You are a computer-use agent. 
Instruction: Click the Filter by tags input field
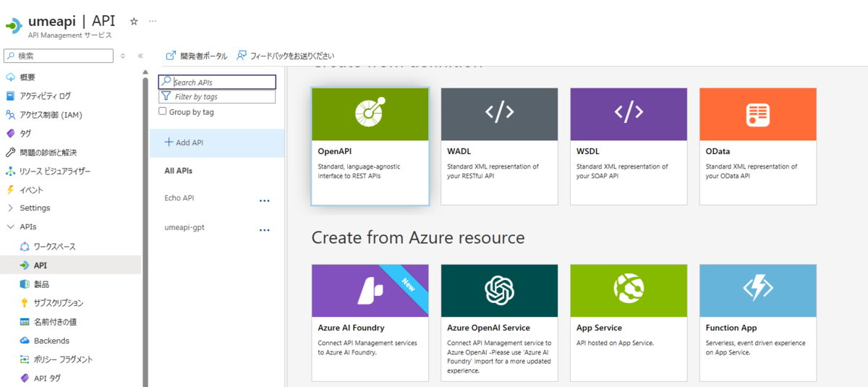click(x=217, y=96)
